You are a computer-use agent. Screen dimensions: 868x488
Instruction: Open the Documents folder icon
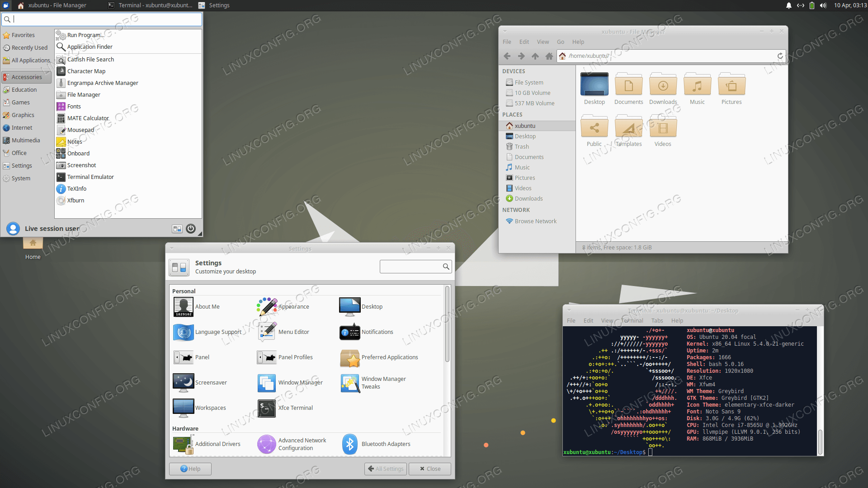click(x=629, y=84)
